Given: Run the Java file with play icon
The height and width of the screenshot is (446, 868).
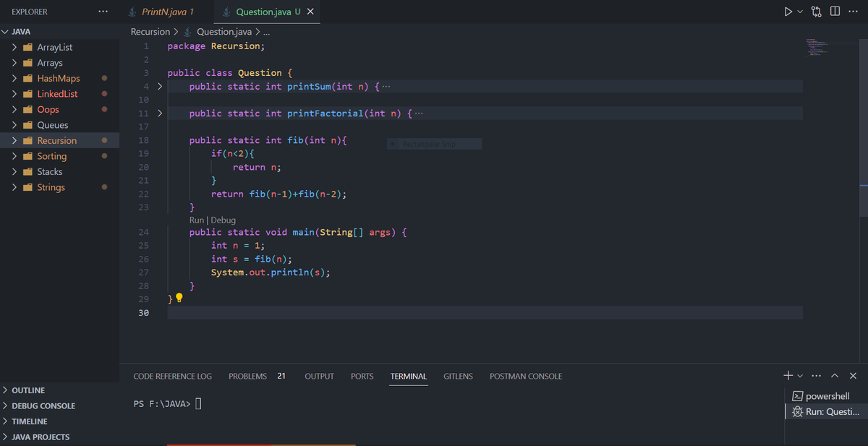Looking at the screenshot, I should [x=788, y=12].
